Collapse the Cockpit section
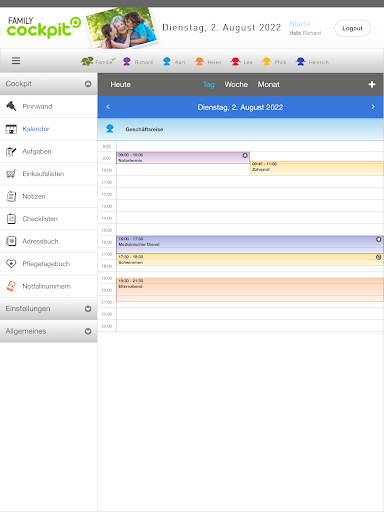The height and width of the screenshot is (512, 384). pos(88,84)
